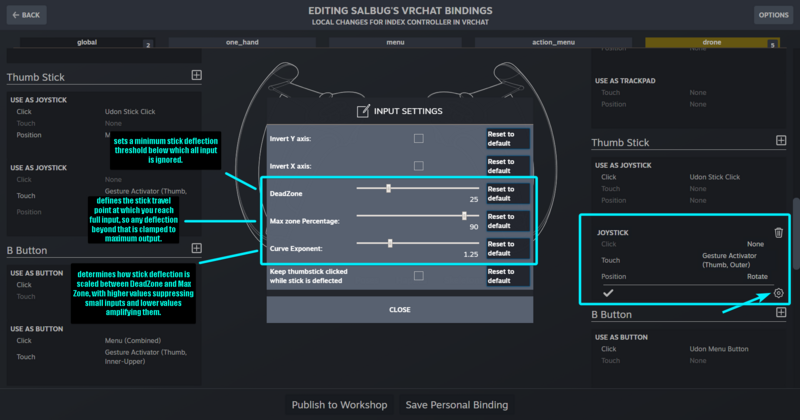Click Gesture Activator (Thumb, Outer) binding

pos(729,260)
